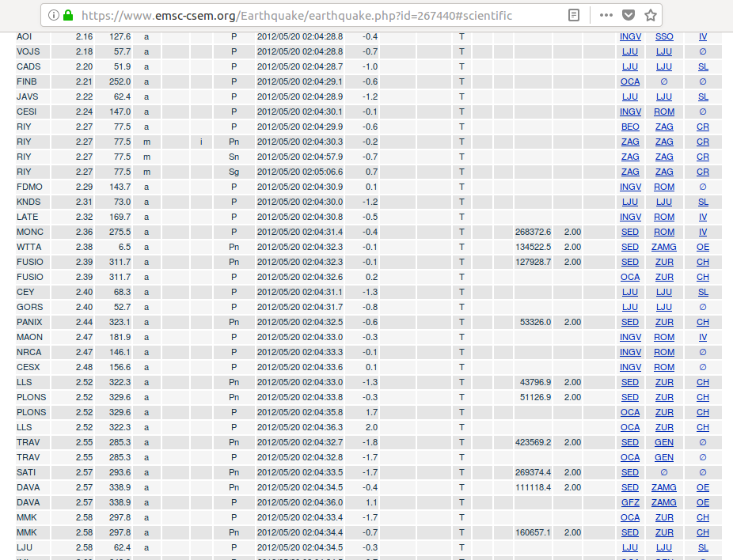The image size is (733, 560).
Task: Focus the URL address field
Action: pyautogui.click(x=317, y=15)
